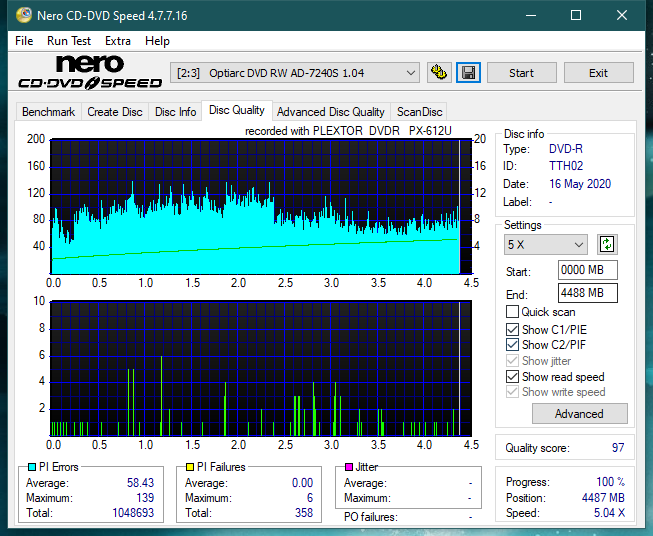Disable Show read speed checkbox
The height and width of the screenshot is (536, 653).
coord(512,376)
